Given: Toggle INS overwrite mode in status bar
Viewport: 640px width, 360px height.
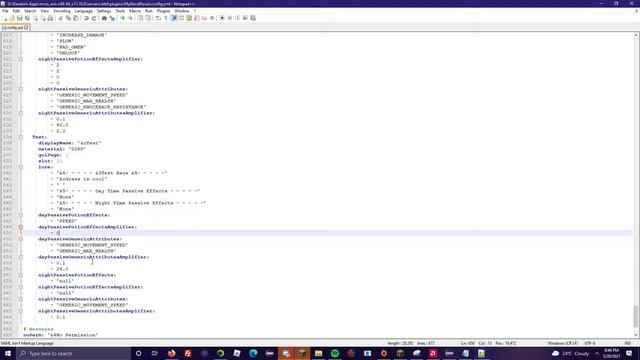Looking at the screenshot, I should [x=627, y=343].
